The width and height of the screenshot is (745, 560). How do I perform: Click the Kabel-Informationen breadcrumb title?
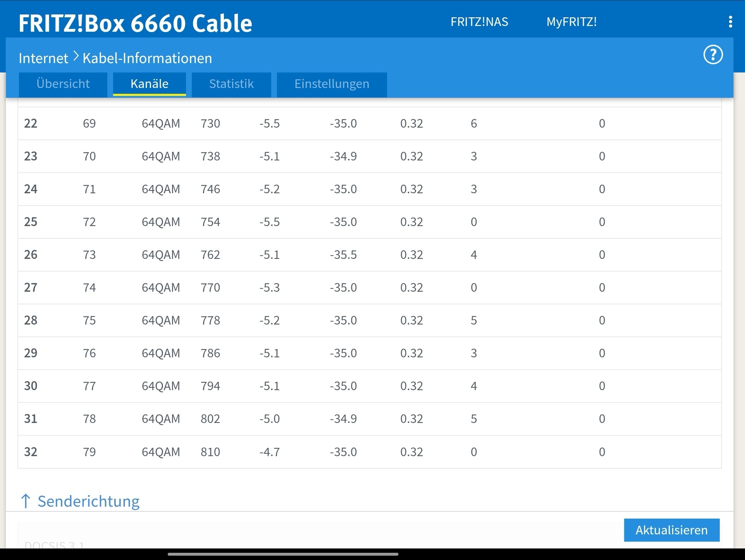pyautogui.click(x=147, y=58)
